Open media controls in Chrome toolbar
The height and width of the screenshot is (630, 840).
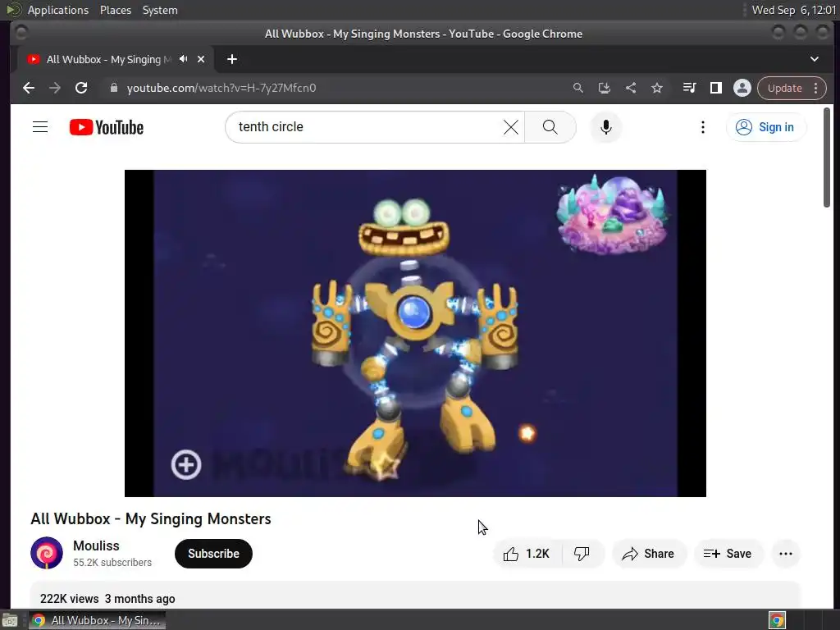click(x=689, y=88)
